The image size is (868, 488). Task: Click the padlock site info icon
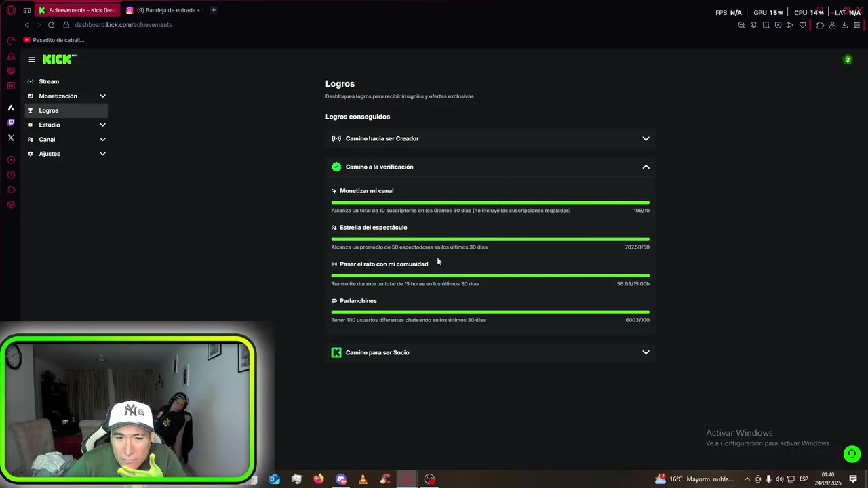[66, 25]
